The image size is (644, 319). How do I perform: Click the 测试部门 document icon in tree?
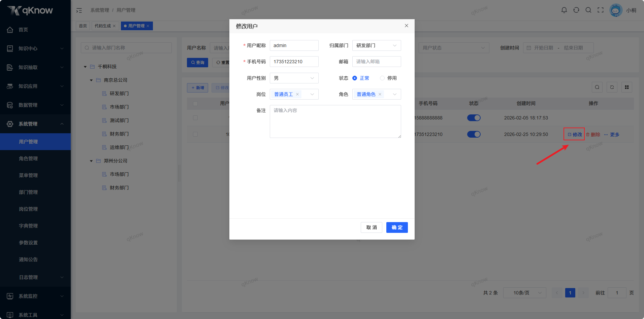coord(104,120)
